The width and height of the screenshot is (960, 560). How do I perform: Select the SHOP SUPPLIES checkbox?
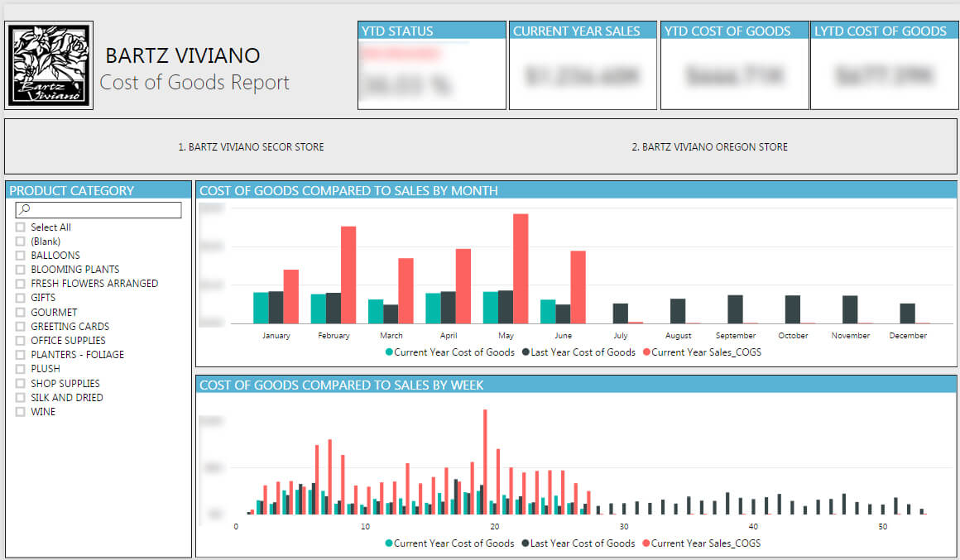click(20, 383)
